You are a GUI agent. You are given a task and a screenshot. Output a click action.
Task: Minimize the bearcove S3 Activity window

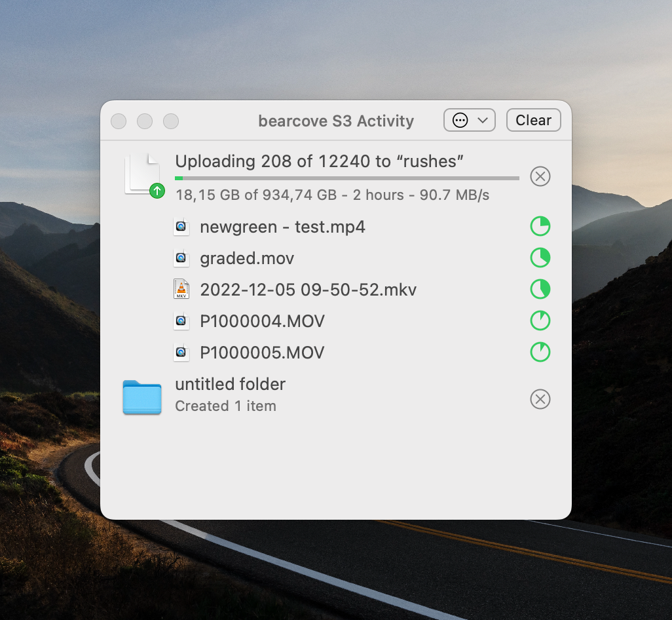pyautogui.click(x=145, y=121)
